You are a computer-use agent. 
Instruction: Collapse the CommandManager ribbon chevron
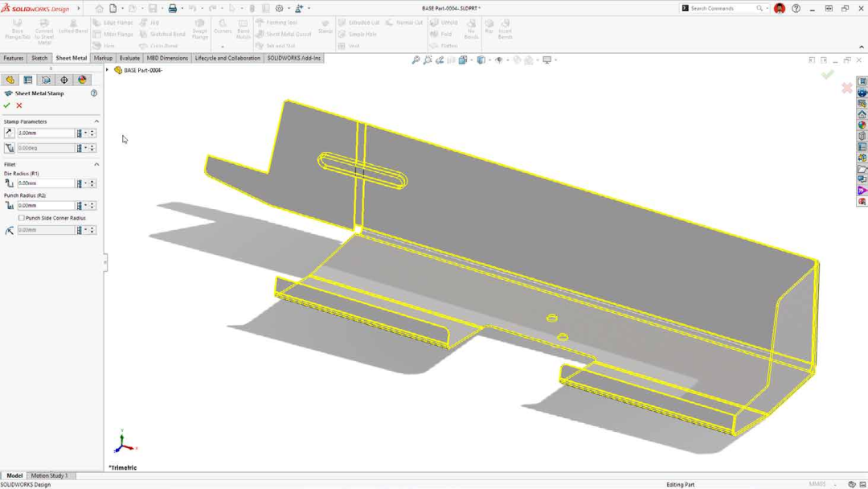tap(862, 47)
